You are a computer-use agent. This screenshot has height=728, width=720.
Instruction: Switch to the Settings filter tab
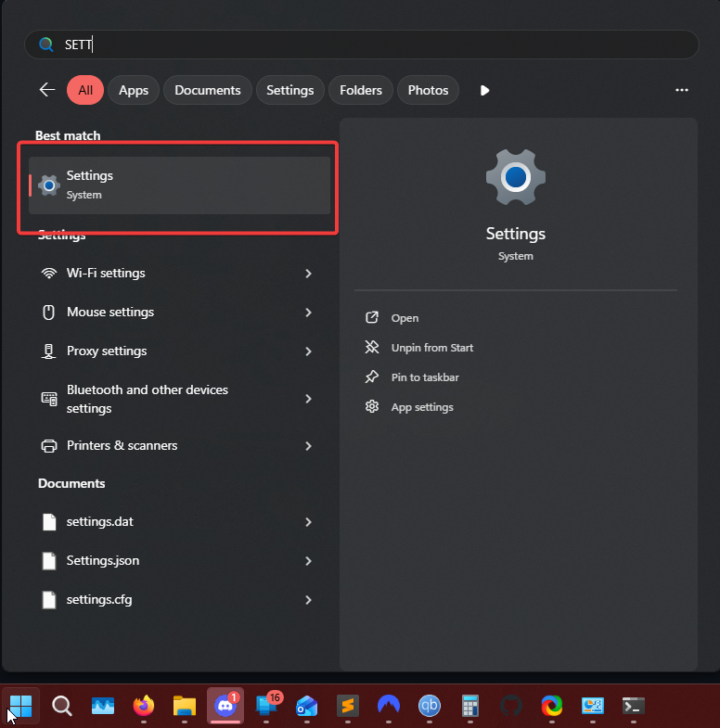289,90
